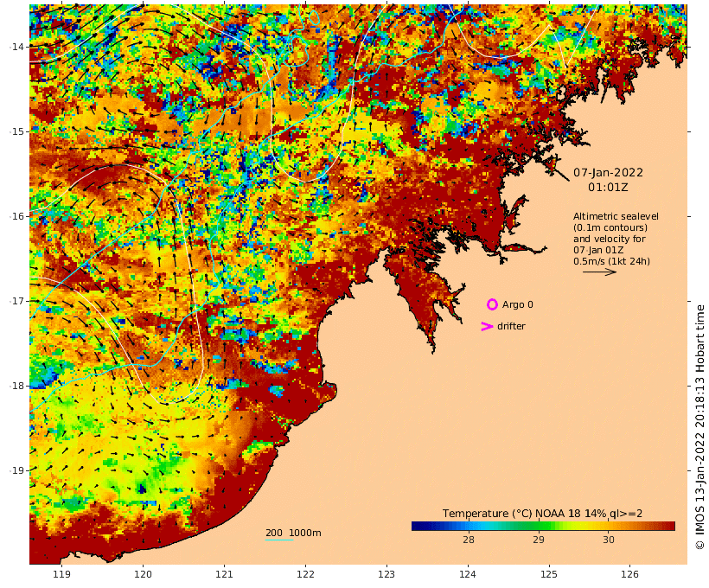The image size is (709, 588).
Task: Click longitude axis label '120'
Action: tap(143, 574)
